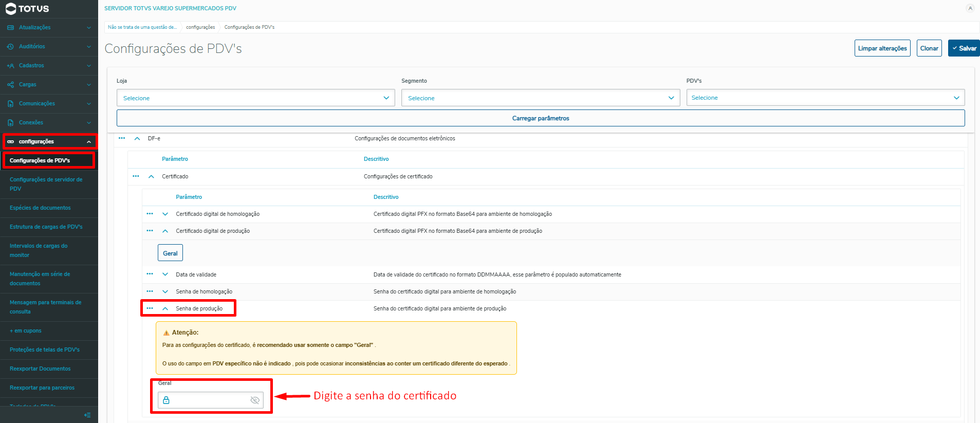Image resolution: width=980 pixels, height=423 pixels.
Task: Click Carregar parâmetros button
Action: click(x=541, y=118)
